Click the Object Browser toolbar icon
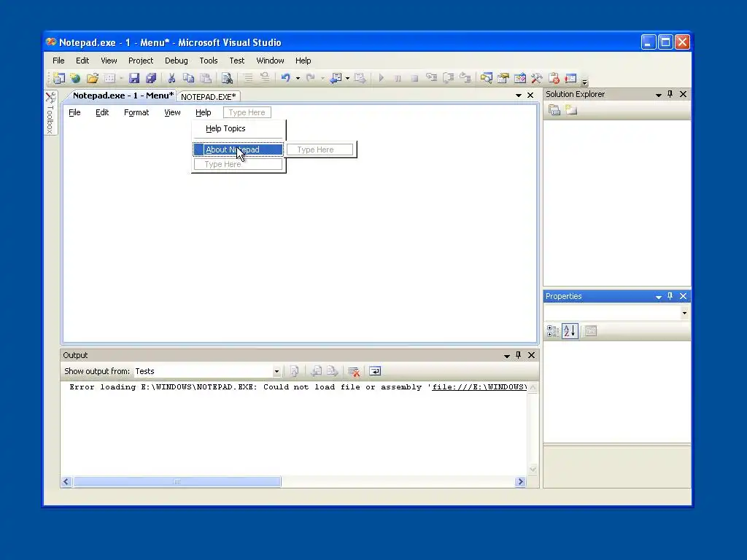This screenshot has width=747, height=560. [x=519, y=78]
